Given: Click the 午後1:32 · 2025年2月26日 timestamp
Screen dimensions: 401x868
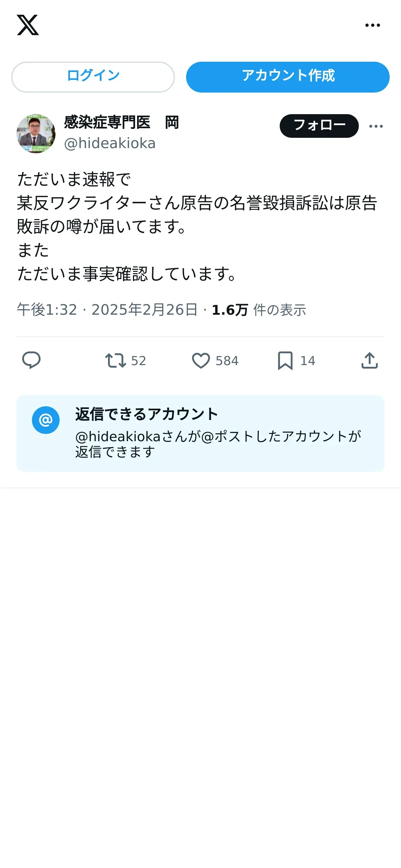Looking at the screenshot, I should (107, 310).
